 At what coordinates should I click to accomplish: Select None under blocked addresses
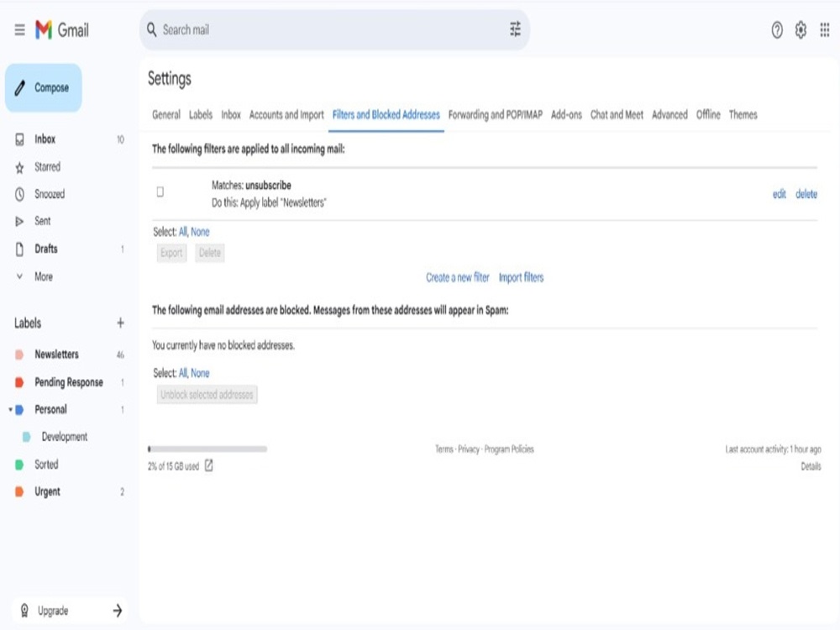201,374
